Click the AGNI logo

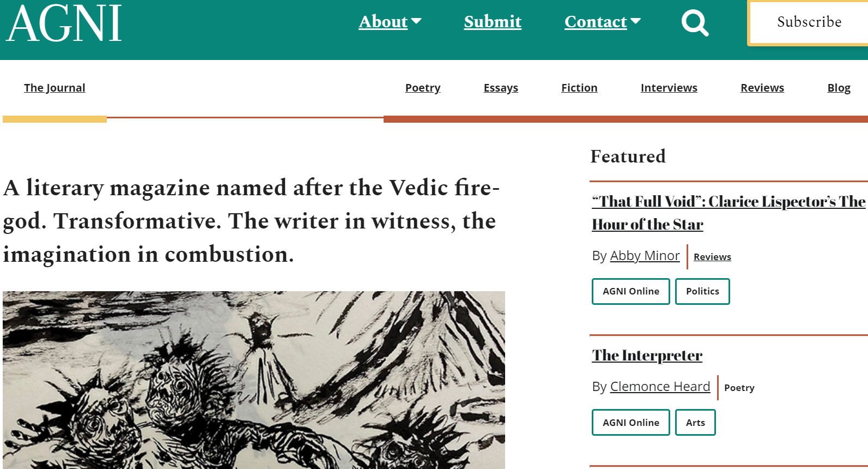64,24
